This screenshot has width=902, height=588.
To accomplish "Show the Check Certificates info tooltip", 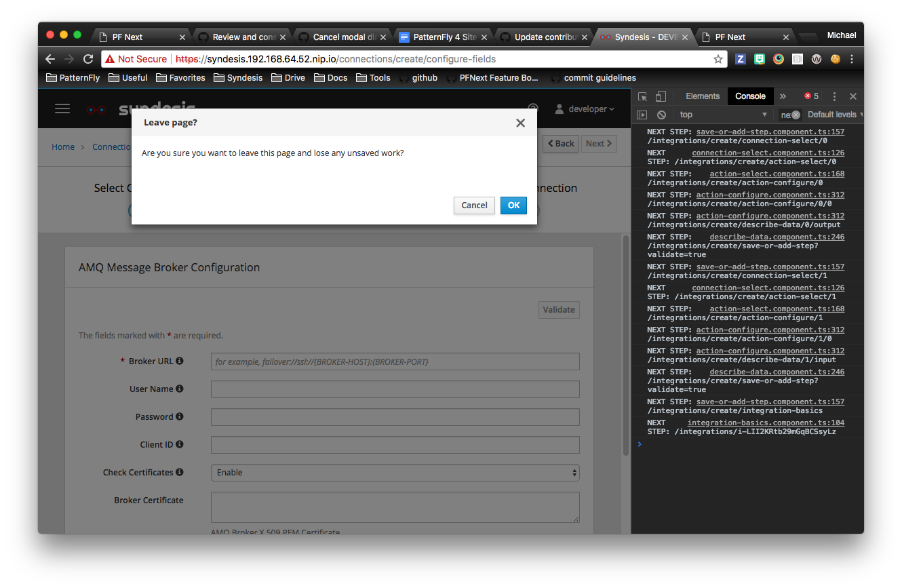I will click(x=180, y=472).
